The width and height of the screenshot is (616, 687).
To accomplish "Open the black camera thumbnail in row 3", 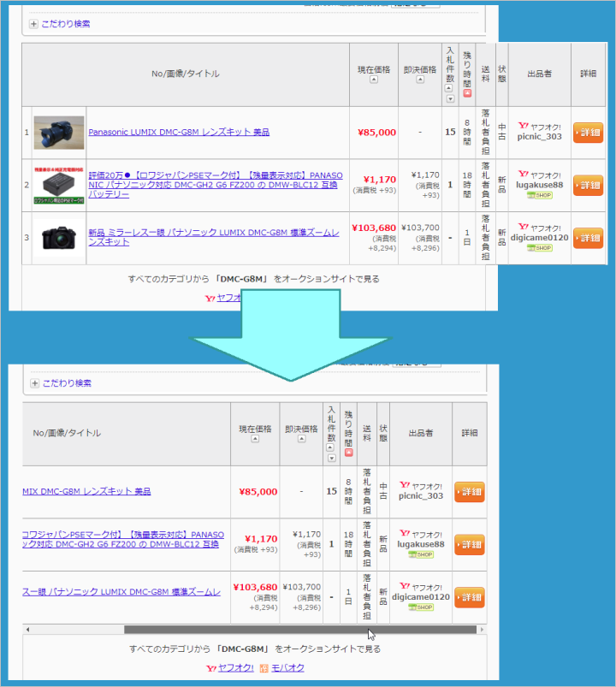I will pos(59,238).
